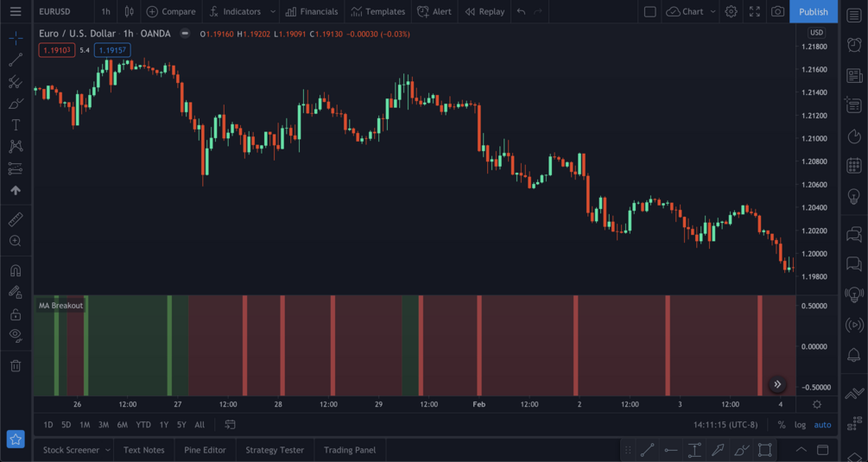Open the select layout square icon

coord(649,11)
